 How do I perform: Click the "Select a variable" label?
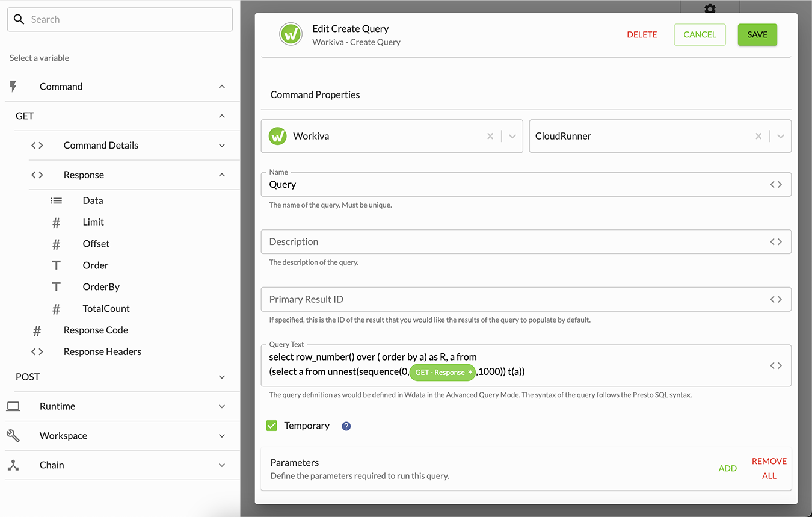click(x=39, y=58)
